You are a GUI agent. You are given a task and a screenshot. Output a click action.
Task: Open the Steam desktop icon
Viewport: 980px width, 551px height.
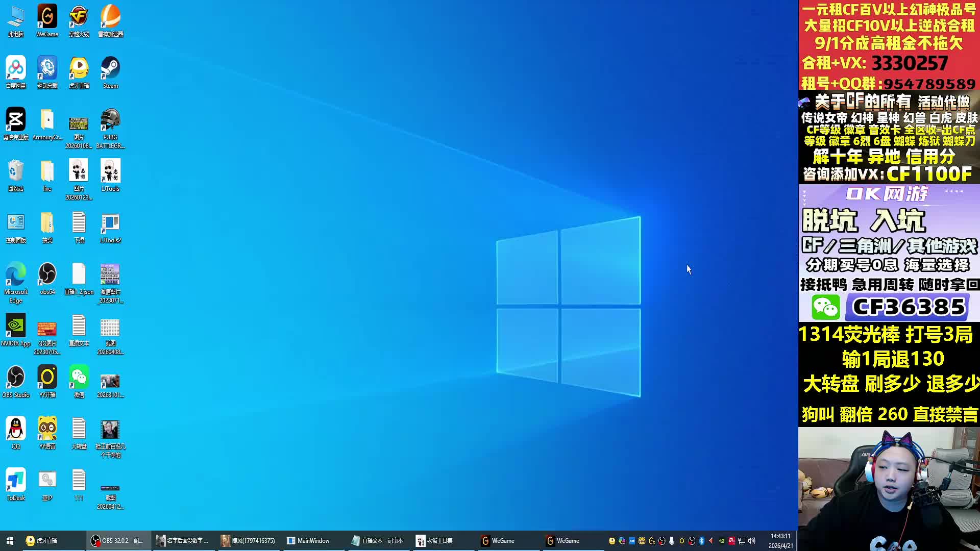(110, 69)
